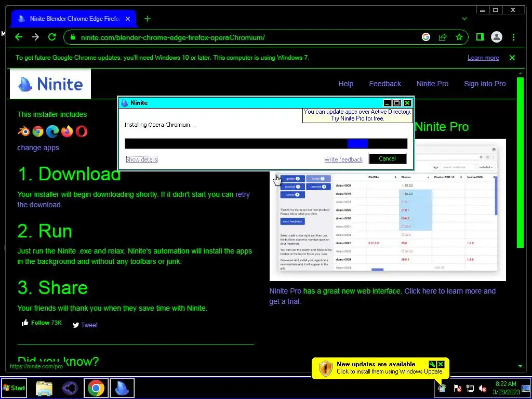Click the address bar URL
532x399 pixels.
[x=172, y=37]
